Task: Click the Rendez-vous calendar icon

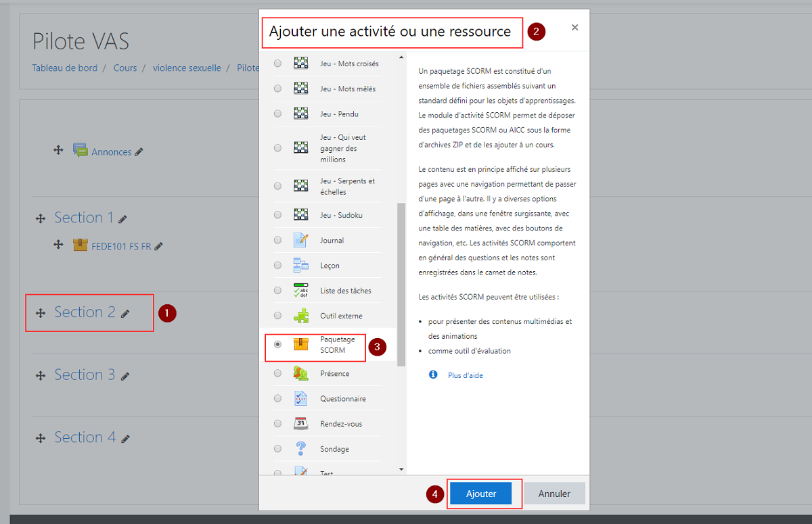Action: (301, 423)
